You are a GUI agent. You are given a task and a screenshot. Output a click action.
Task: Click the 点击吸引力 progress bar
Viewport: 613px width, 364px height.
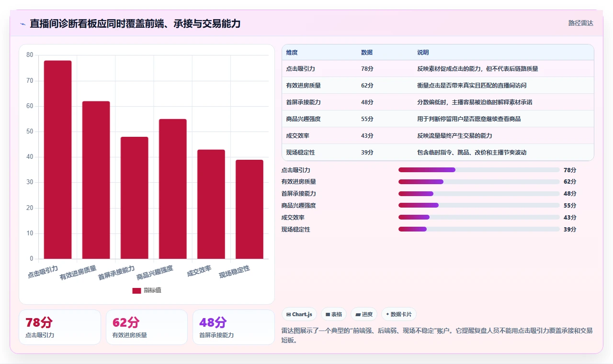pos(479,170)
